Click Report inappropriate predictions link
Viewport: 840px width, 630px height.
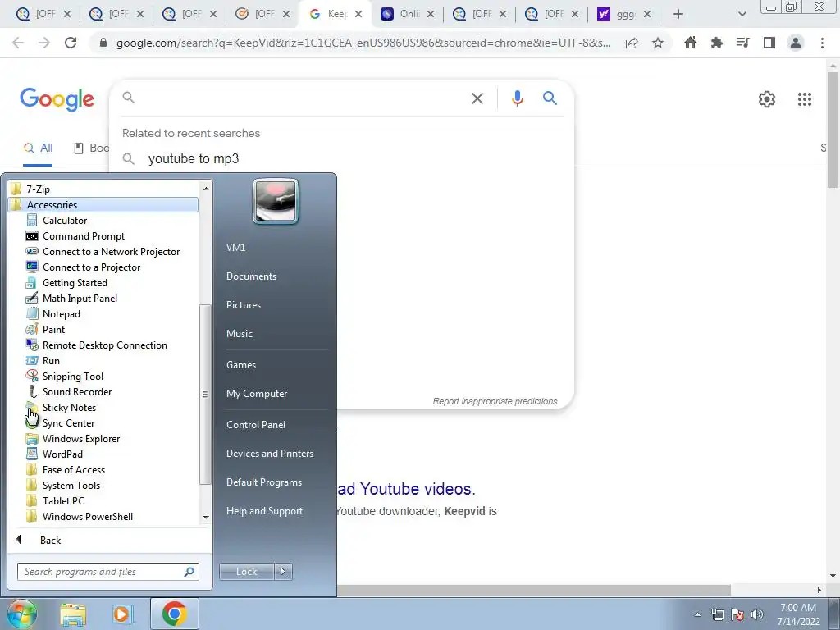point(495,401)
